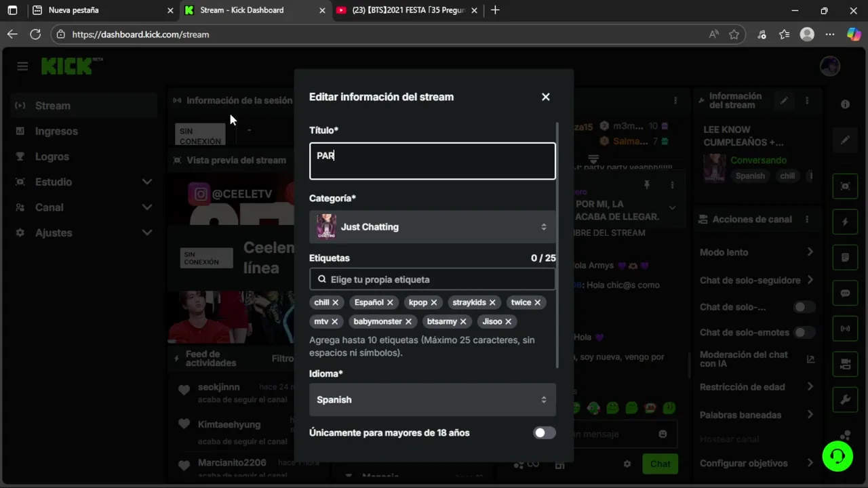Toggle the Chat de solo-... switch

[x=804, y=307]
